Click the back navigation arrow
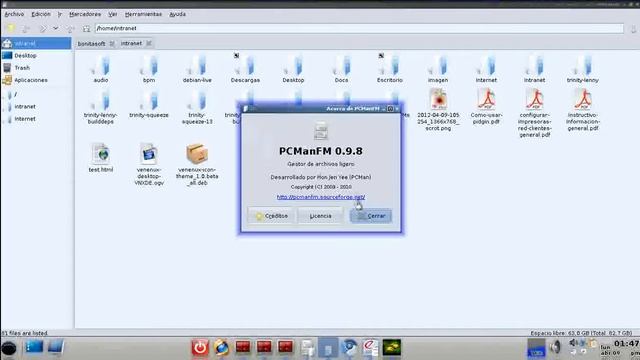The width and height of the screenshot is (640, 360). tap(26, 29)
